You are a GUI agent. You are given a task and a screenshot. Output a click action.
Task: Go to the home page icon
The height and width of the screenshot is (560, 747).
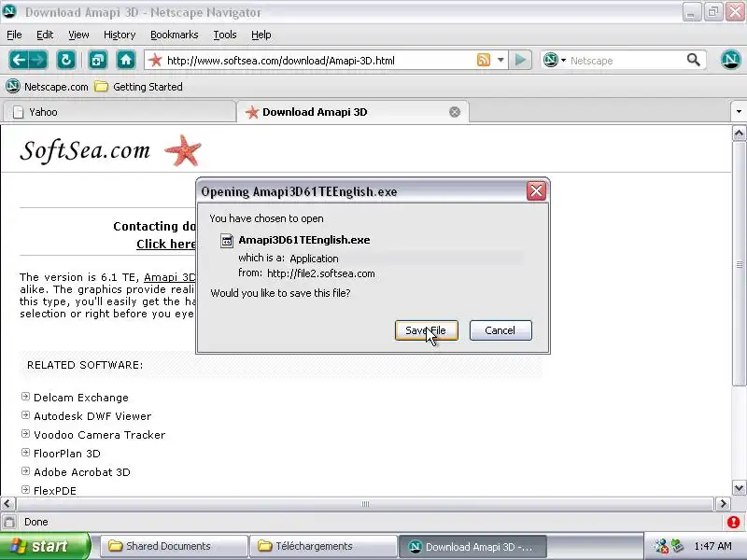126,60
